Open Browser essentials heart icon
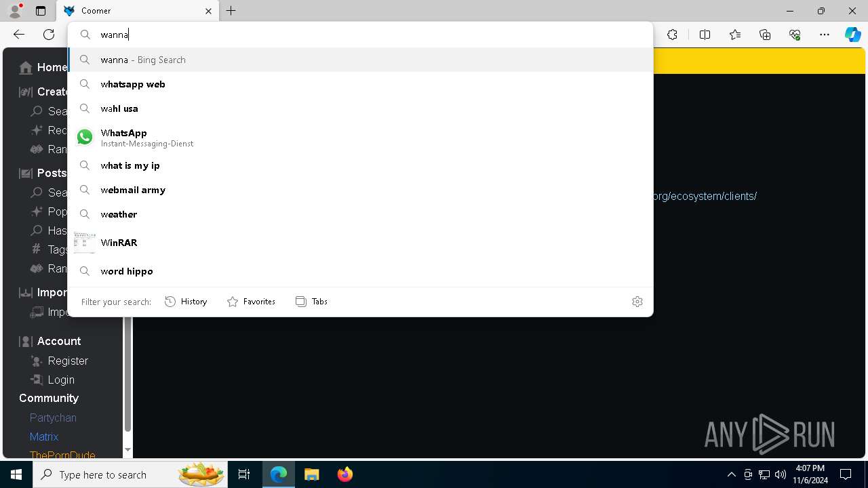Screen dimensions: 868x488 795,35
